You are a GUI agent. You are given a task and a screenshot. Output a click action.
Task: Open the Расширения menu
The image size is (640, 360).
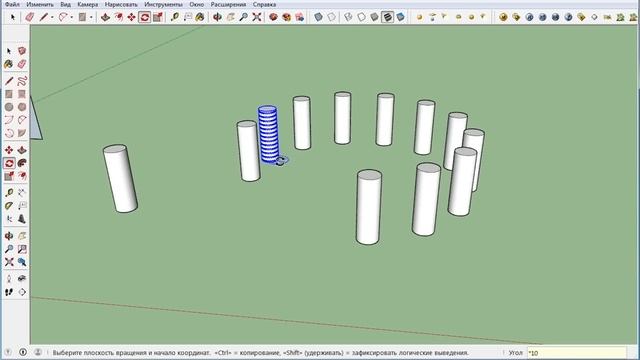click(228, 4)
